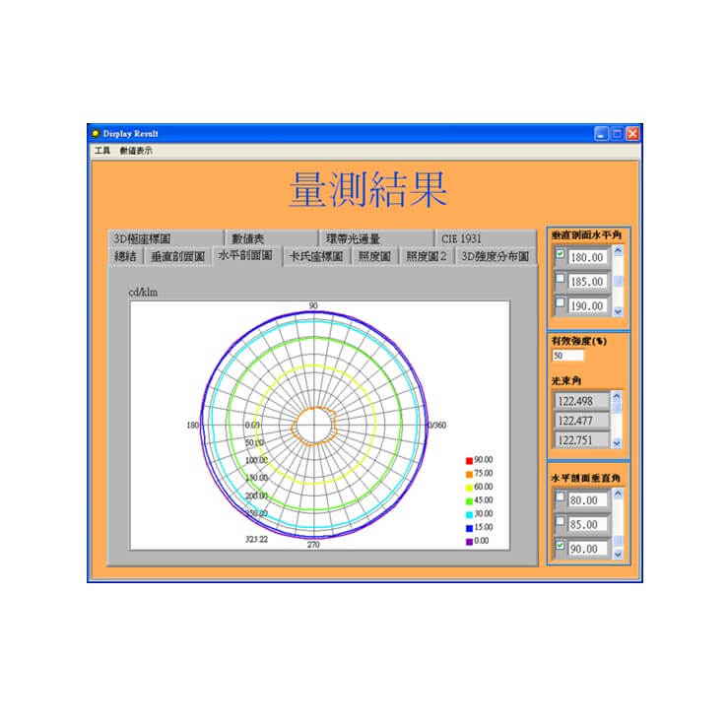
Task: Switch to the 總結 tab
Action: [125, 256]
